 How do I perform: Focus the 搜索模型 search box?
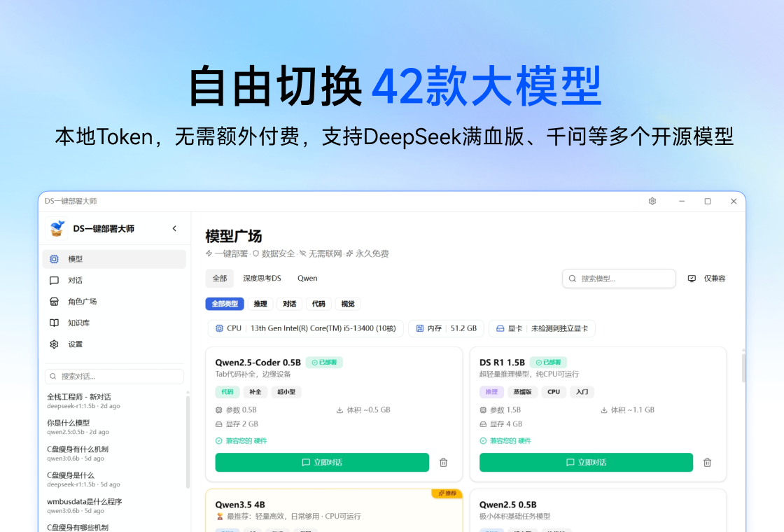pos(619,279)
